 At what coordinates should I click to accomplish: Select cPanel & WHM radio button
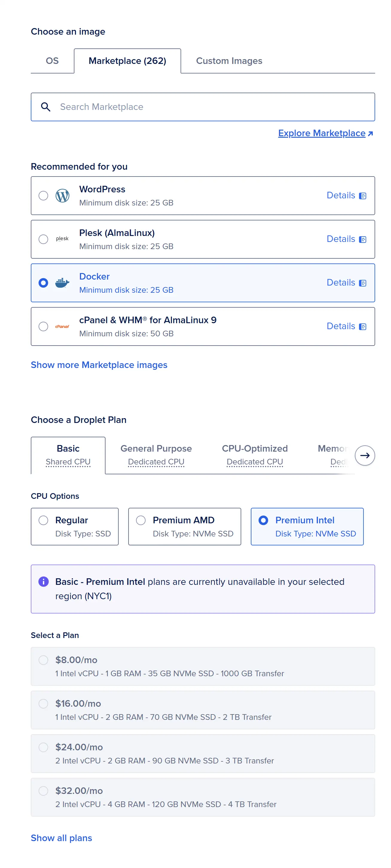[43, 326]
